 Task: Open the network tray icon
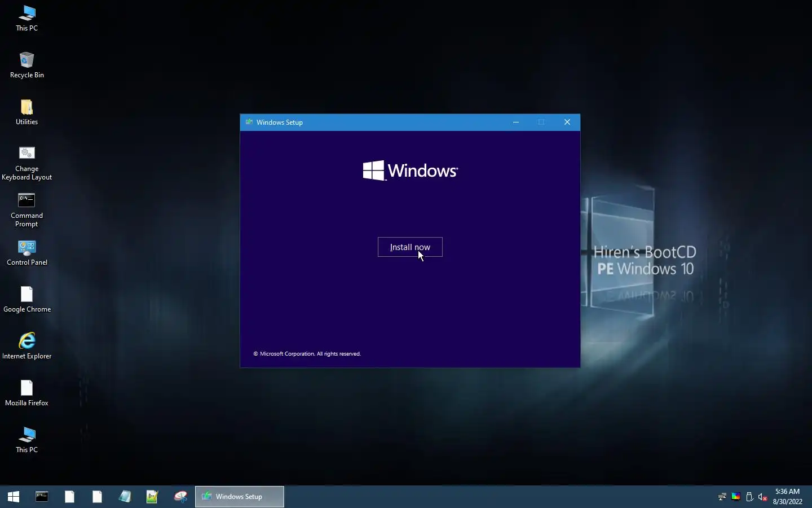tap(722, 497)
